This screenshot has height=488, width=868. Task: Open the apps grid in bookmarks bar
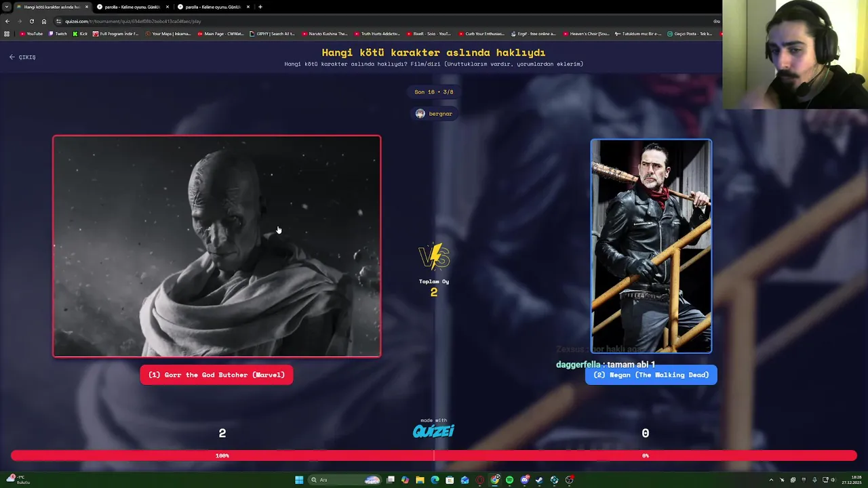pos(7,33)
